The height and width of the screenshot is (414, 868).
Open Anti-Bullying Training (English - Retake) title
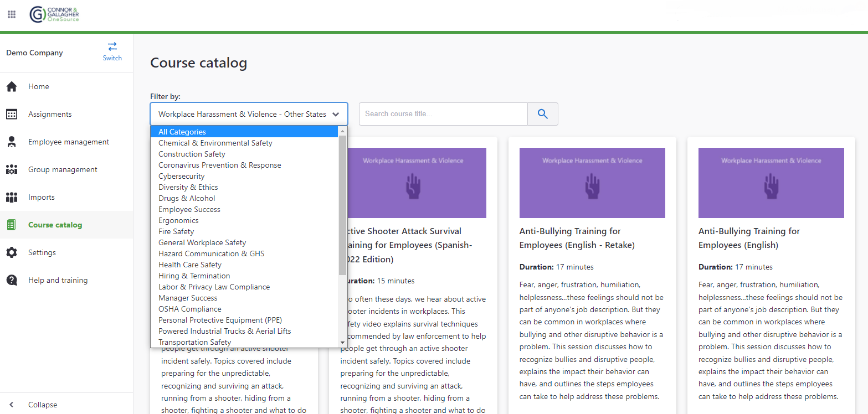pos(577,238)
